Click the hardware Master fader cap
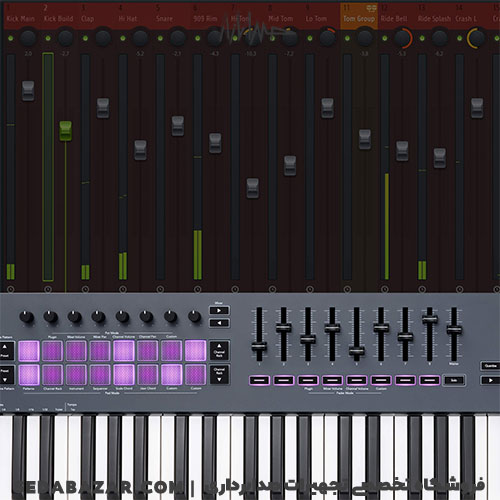This screenshot has height=500, width=500. (x=454, y=330)
